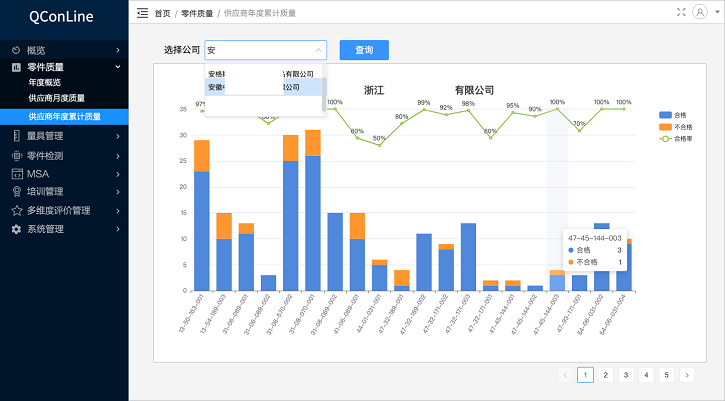Click the 量具管理 sidebar icon
725x401 pixels.
point(16,136)
